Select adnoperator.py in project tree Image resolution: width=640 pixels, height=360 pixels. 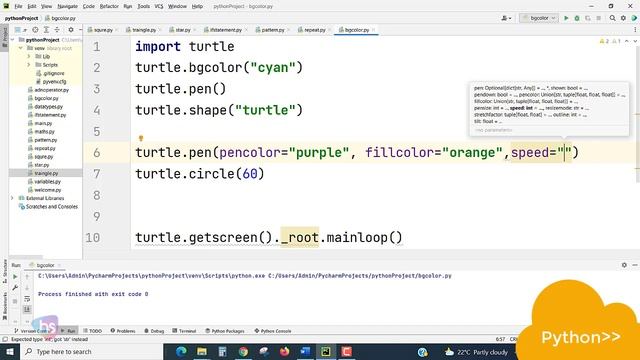(x=51, y=90)
